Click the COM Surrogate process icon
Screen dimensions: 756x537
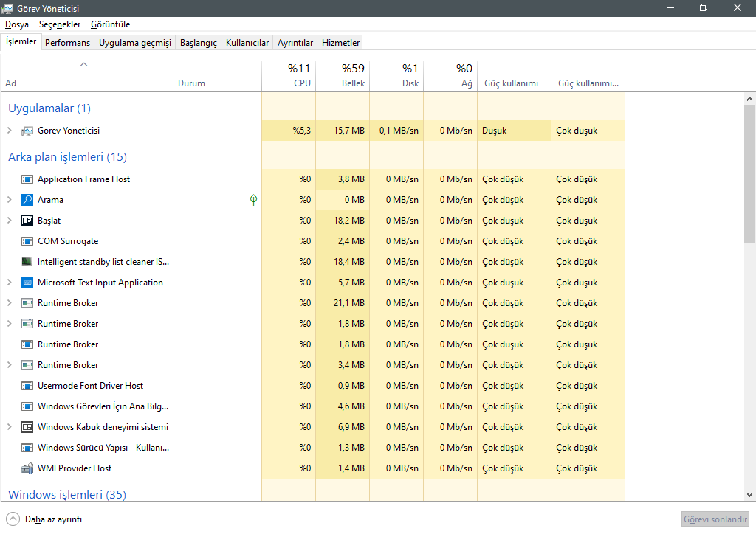click(27, 241)
